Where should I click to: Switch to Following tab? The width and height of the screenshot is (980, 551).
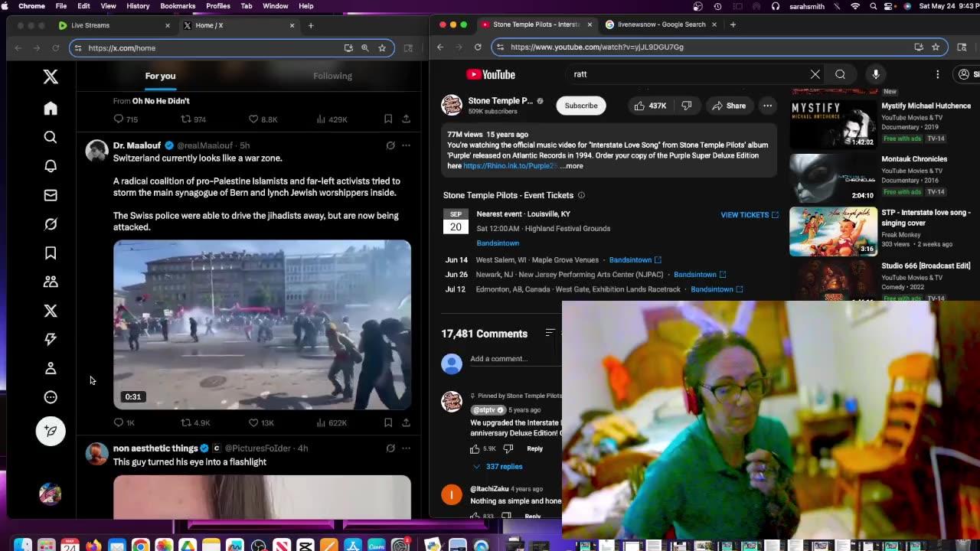click(x=332, y=76)
